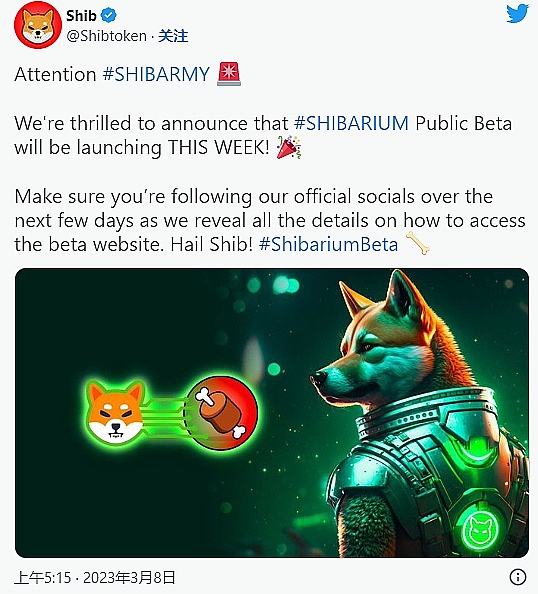Click the Shib display name

[81, 16]
